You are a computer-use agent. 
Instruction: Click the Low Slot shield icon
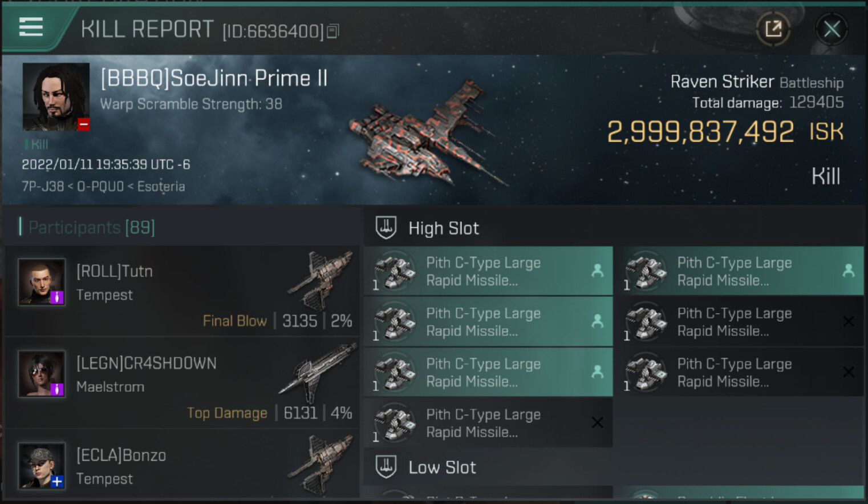point(386,467)
